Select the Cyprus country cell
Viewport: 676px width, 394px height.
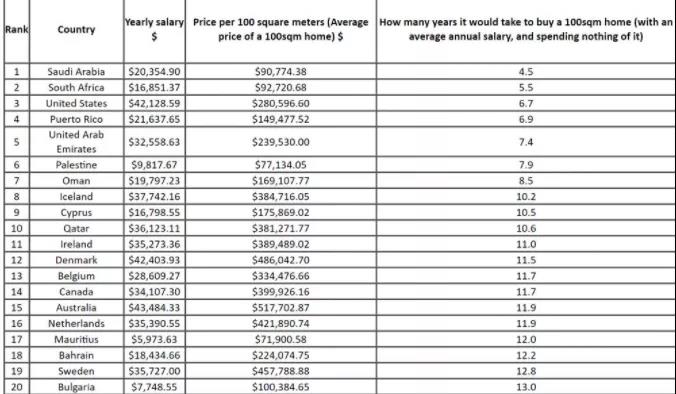pyautogui.click(x=76, y=213)
